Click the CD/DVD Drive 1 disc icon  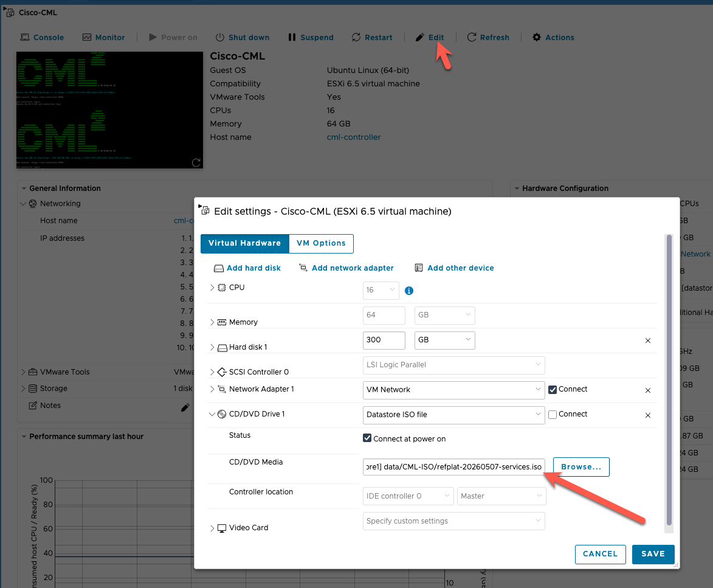(x=222, y=414)
